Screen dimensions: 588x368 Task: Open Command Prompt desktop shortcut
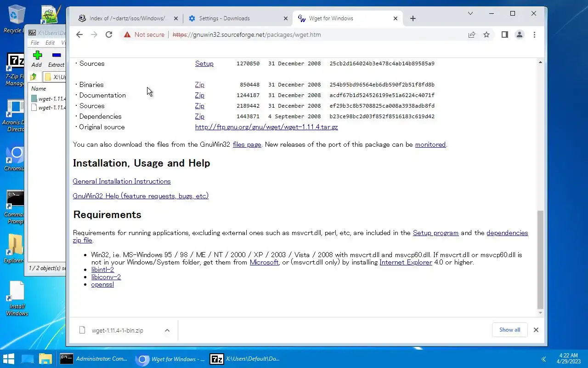(x=15, y=207)
